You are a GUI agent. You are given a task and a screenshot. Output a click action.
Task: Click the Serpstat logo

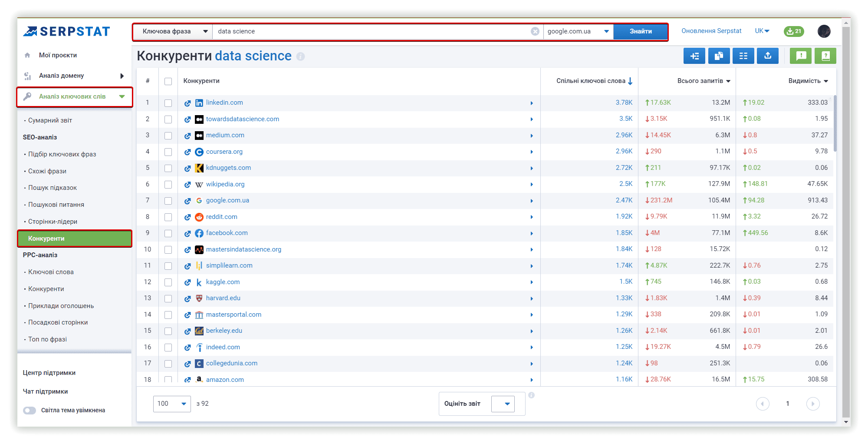coord(66,31)
